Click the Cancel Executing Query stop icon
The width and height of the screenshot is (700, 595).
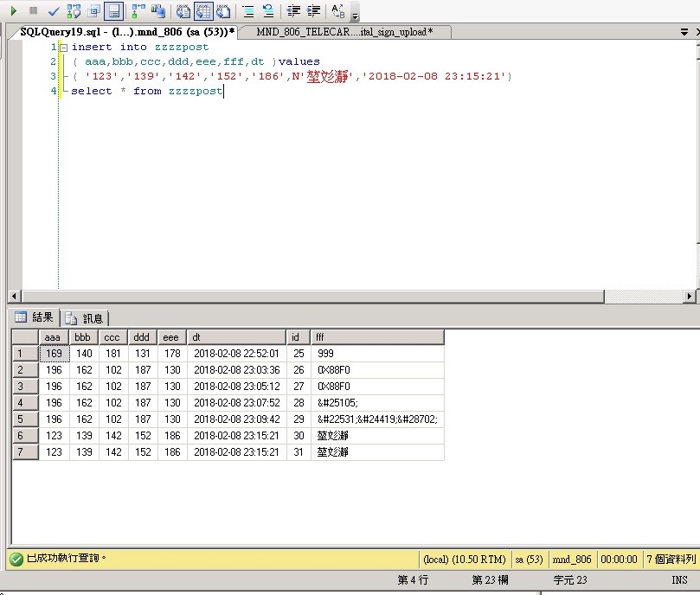pos(34,10)
